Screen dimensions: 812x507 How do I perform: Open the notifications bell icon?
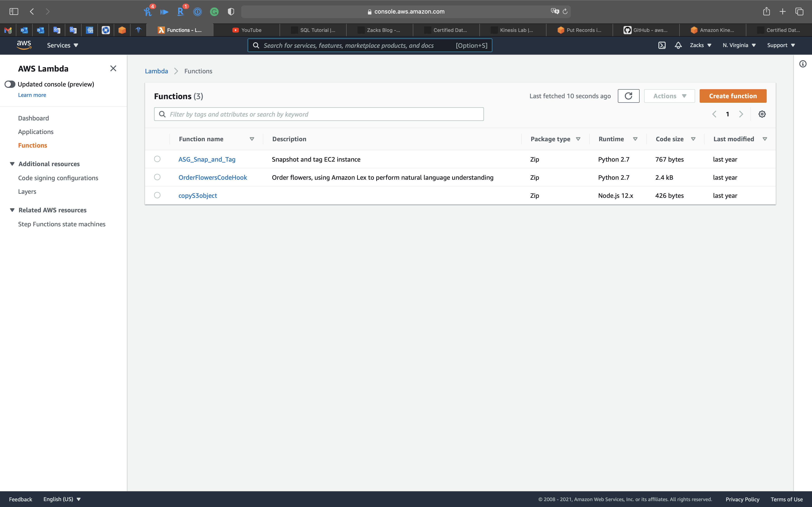[678, 45]
